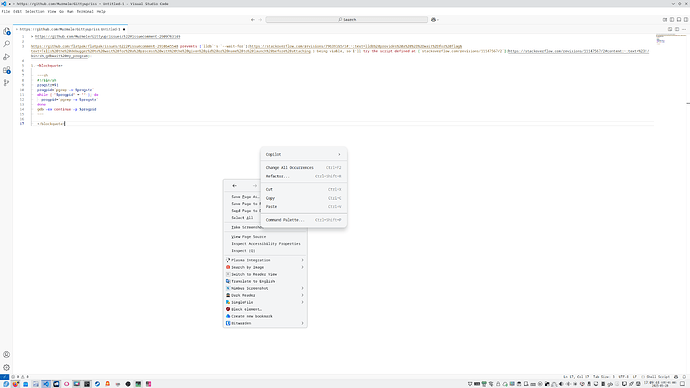Open the Search view in the activity bar
The image size is (690, 388).
7,44
